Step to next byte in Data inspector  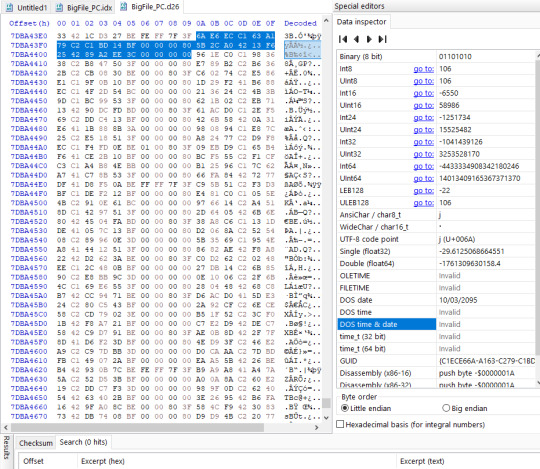click(369, 39)
